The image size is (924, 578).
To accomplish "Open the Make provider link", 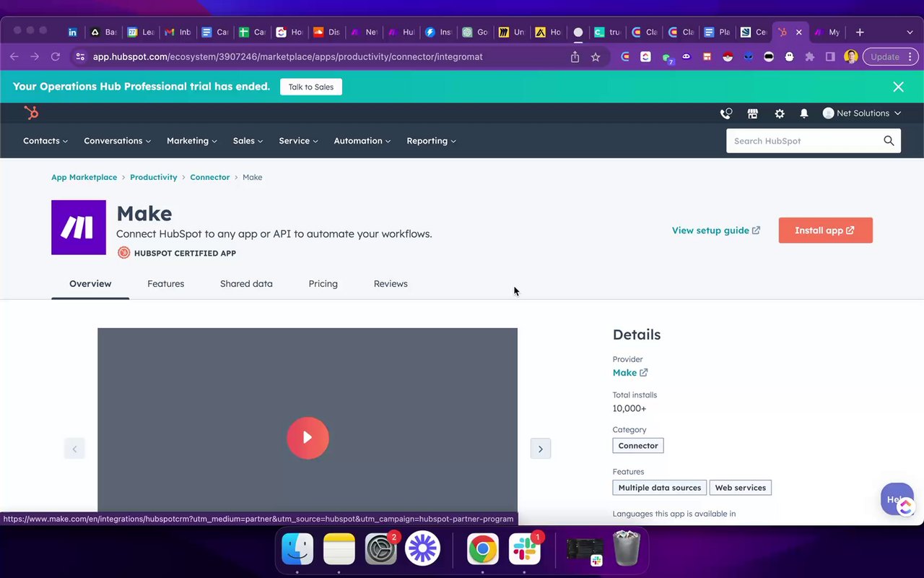I will (630, 373).
